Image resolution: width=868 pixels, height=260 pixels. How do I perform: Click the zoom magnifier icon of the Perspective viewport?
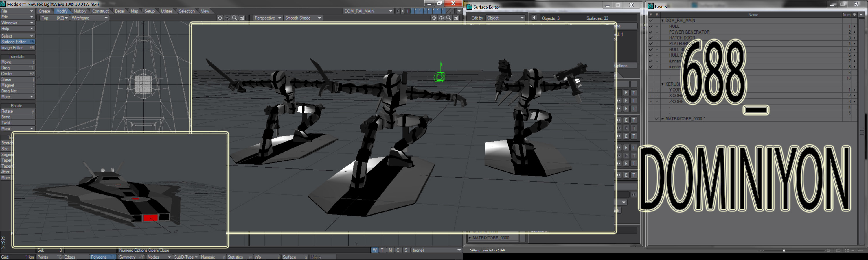click(x=448, y=18)
